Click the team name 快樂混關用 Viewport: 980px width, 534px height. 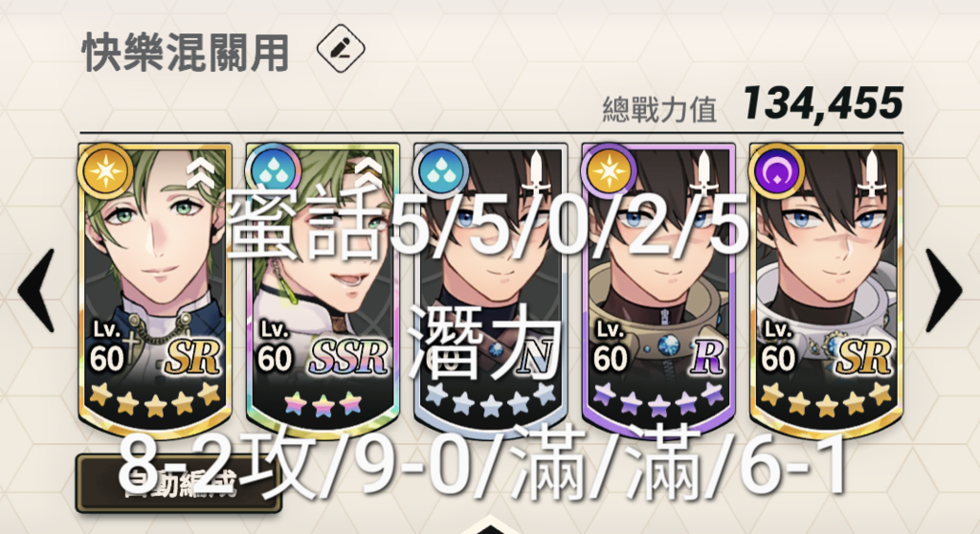(186, 53)
